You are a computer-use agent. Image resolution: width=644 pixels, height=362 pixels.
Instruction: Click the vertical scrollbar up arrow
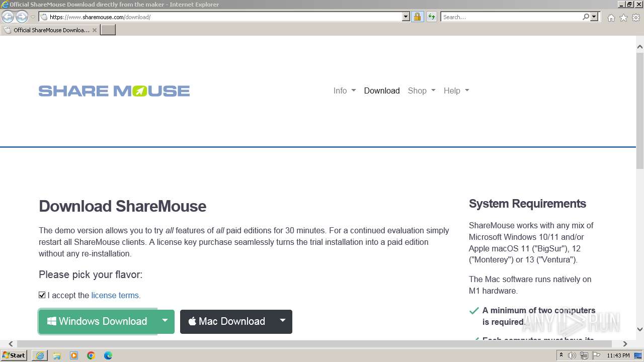640,47
